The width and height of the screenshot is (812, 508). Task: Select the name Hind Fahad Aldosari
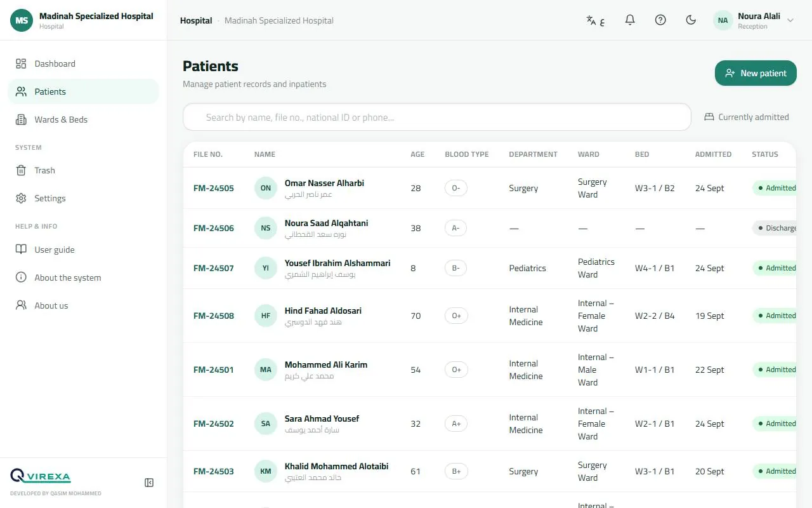(323, 311)
